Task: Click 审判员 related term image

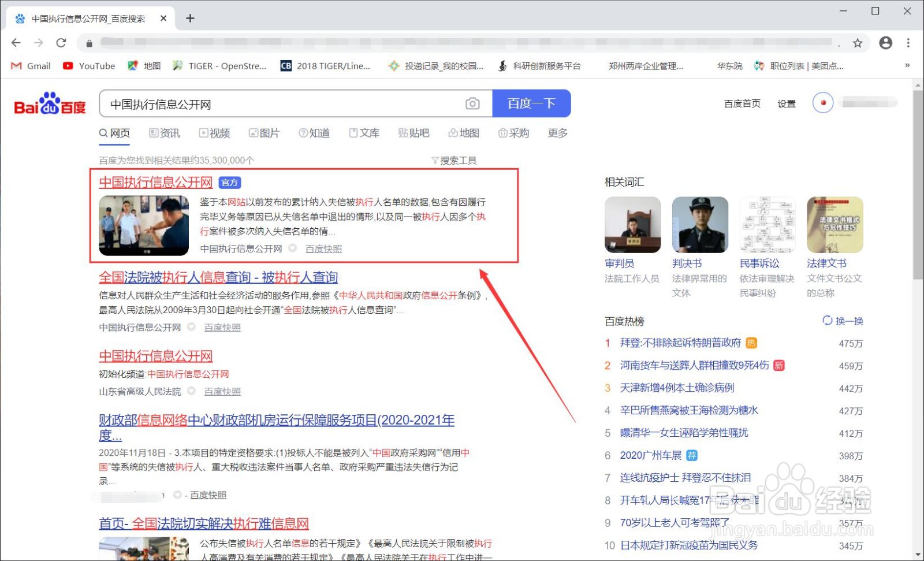Action: tap(632, 225)
